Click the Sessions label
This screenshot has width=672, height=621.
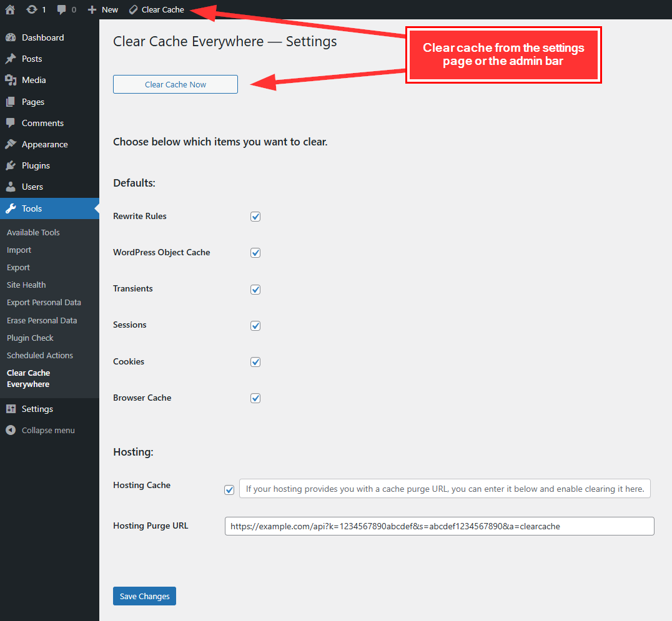tap(130, 325)
